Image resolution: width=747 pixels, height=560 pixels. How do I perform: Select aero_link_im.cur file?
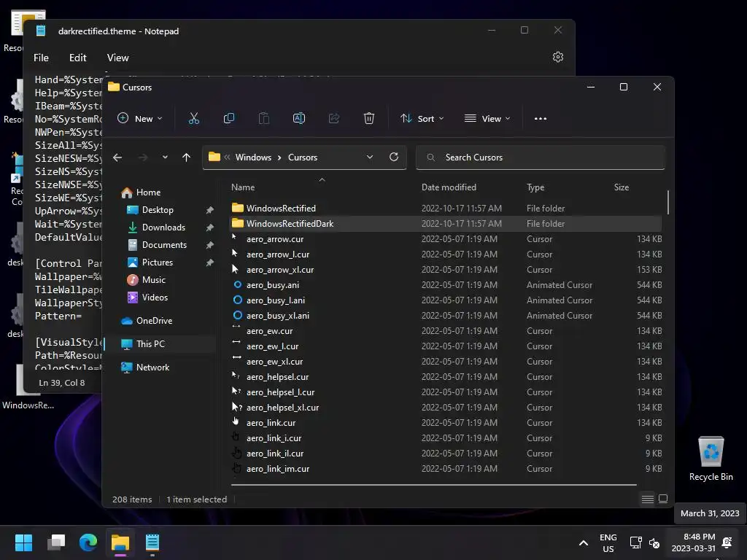click(x=446, y=469)
